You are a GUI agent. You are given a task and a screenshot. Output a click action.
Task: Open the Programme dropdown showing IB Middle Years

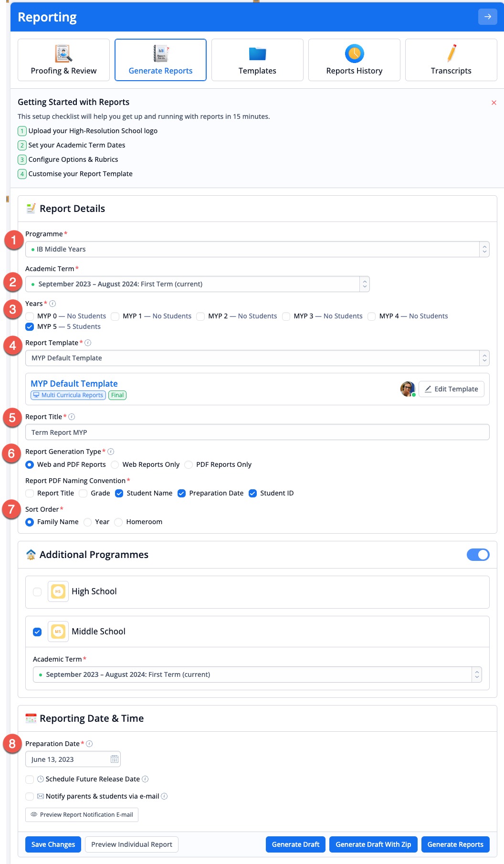point(257,249)
